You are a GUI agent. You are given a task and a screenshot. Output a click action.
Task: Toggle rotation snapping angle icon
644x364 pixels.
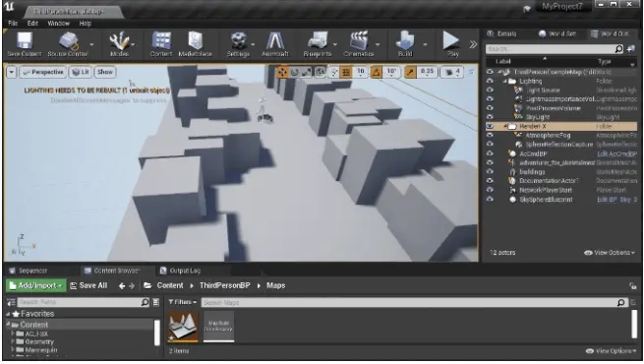coord(376,72)
